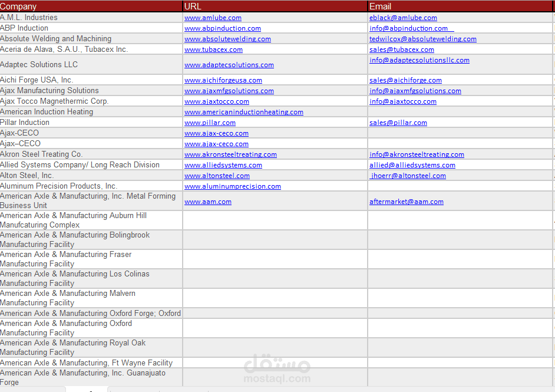Viewport: 555px width, 392px height.
Task: Open the www.ajaxtocco.com link
Action: (217, 101)
